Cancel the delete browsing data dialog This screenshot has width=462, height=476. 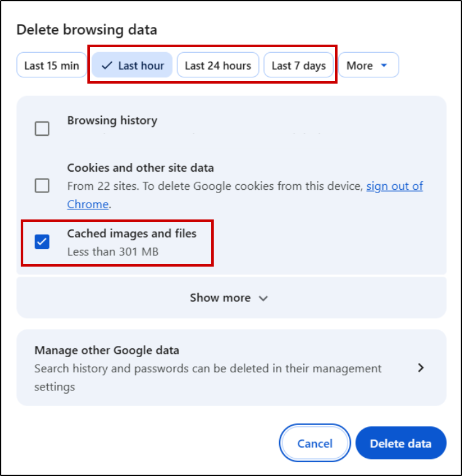click(x=315, y=443)
